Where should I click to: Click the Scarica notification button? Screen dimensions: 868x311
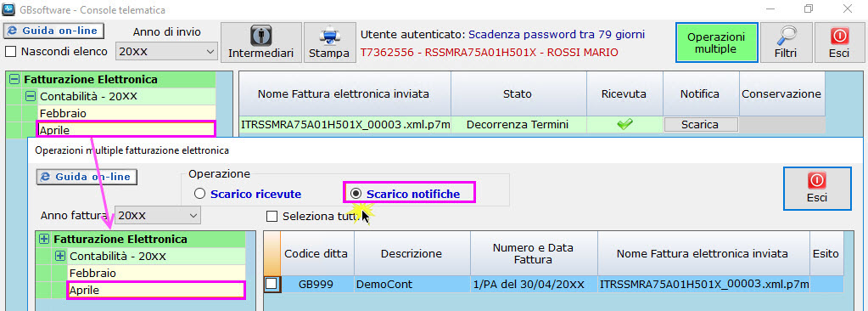coord(700,125)
